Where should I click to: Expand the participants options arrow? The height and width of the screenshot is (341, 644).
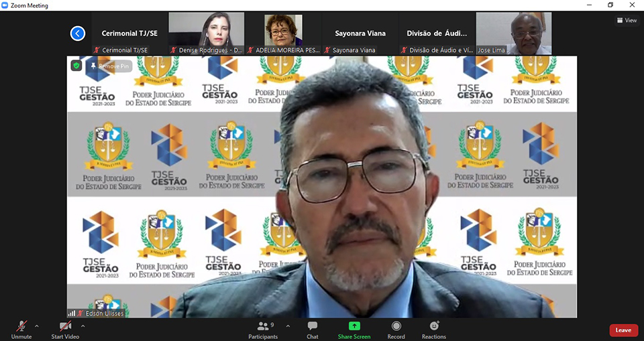click(288, 326)
